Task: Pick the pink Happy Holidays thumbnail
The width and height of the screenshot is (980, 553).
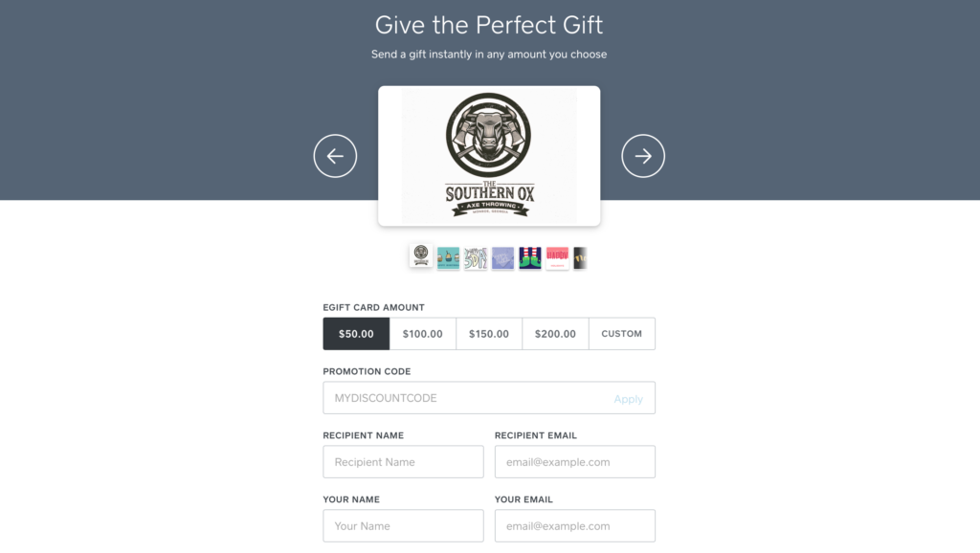Action: click(x=558, y=258)
